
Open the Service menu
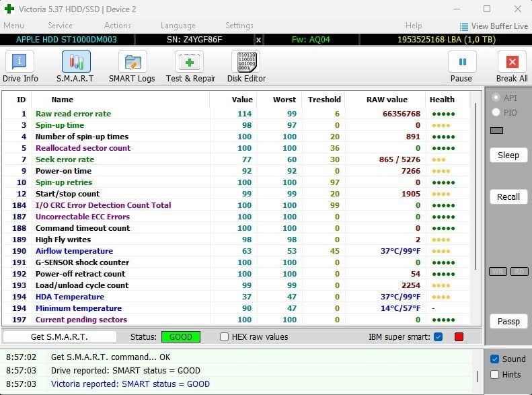[60, 26]
